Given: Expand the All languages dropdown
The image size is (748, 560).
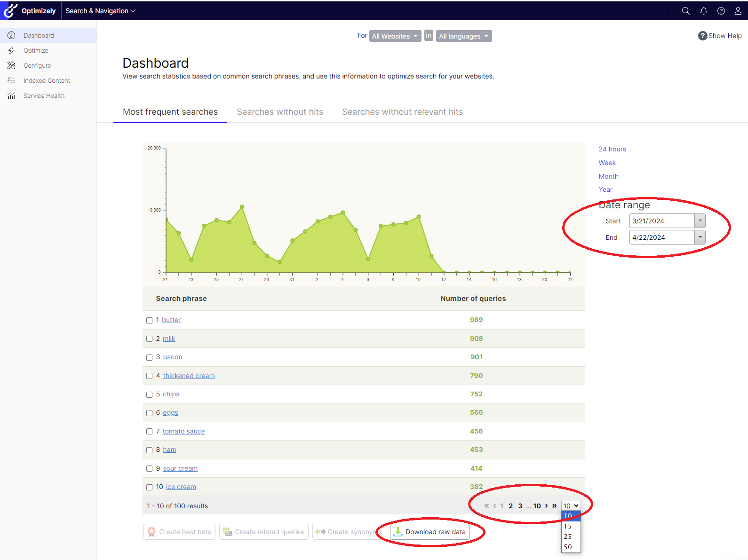Looking at the screenshot, I should (x=463, y=36).
